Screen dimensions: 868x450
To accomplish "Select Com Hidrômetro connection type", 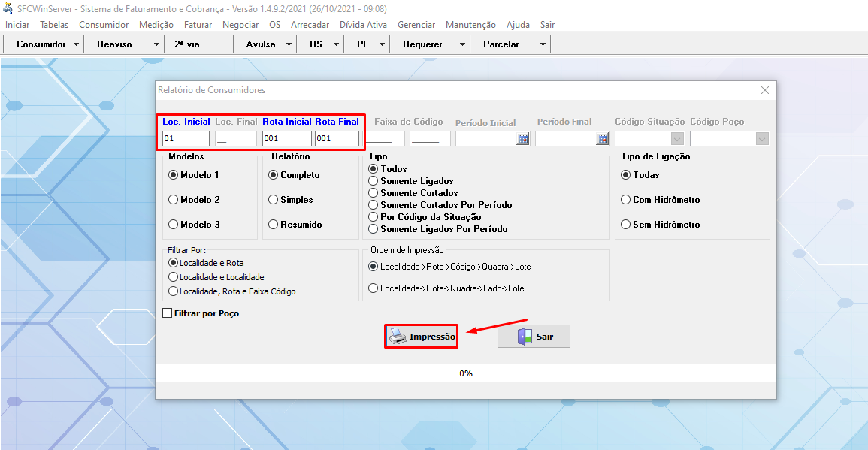I will click(x=626, y=200).
